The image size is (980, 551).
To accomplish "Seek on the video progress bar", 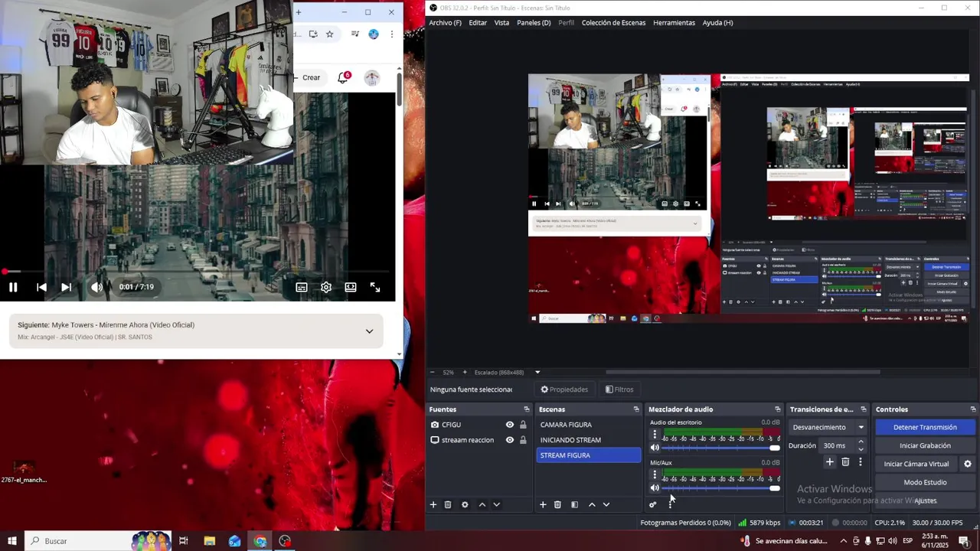I will coord(198,272).
